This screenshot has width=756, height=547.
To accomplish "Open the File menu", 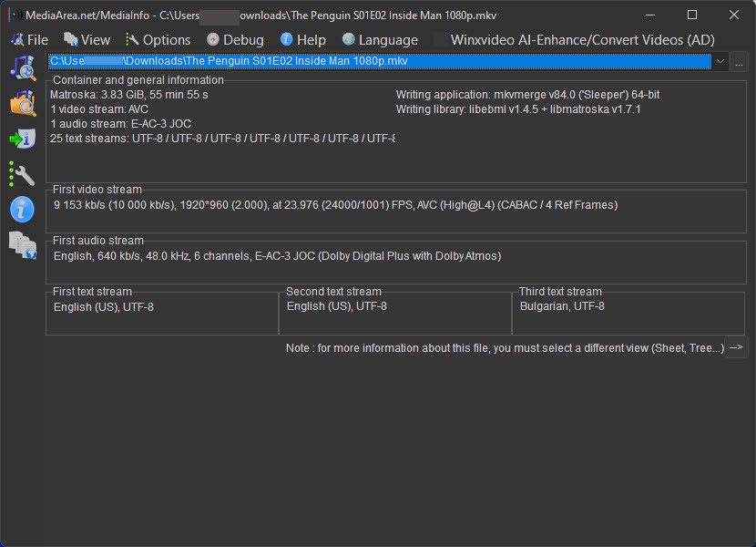I will tap(29, 40).
